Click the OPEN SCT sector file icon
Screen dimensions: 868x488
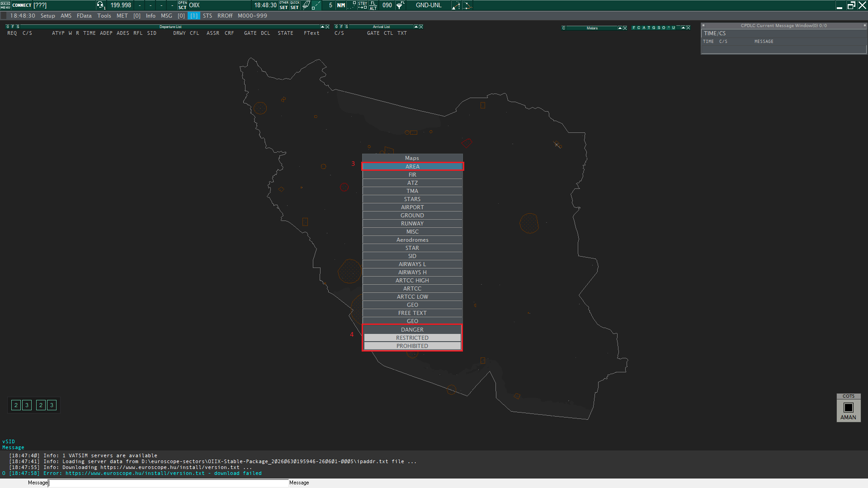coord(182,5)
